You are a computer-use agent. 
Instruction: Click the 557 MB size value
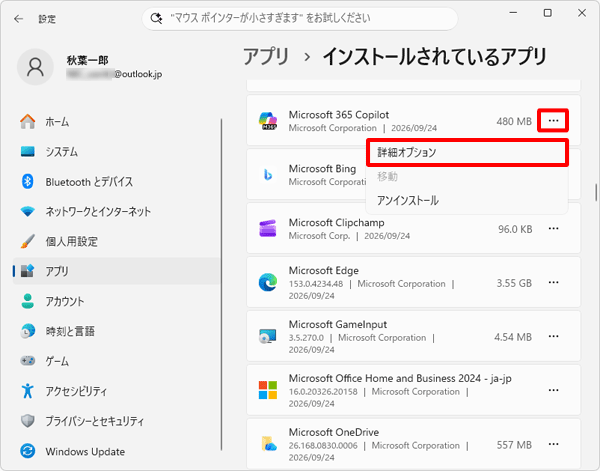(x=514, y=445)
